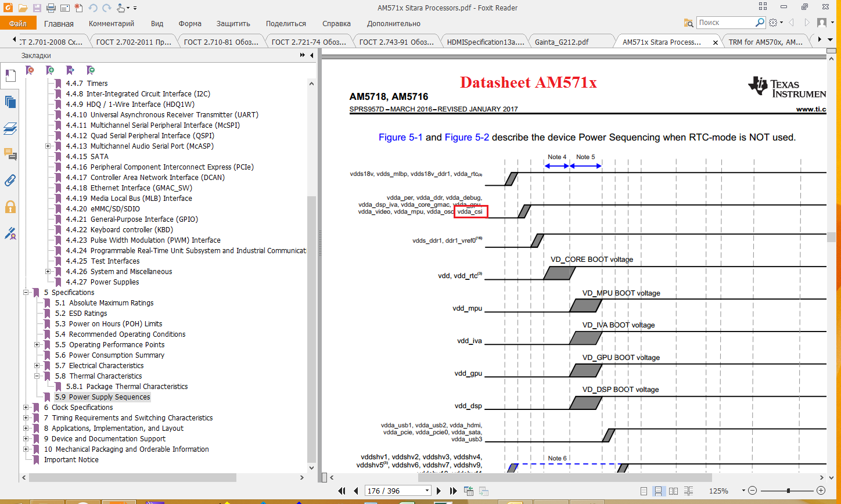This screenshot has height=504, width=841.
Task: Select the Hand tool icon in quick access toolbar
Action: coord(121,8)
